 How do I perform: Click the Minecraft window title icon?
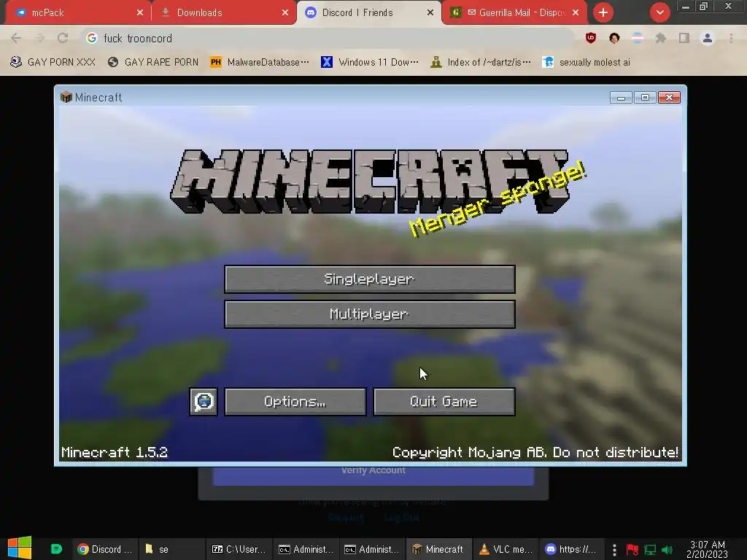tap(66, 97)
